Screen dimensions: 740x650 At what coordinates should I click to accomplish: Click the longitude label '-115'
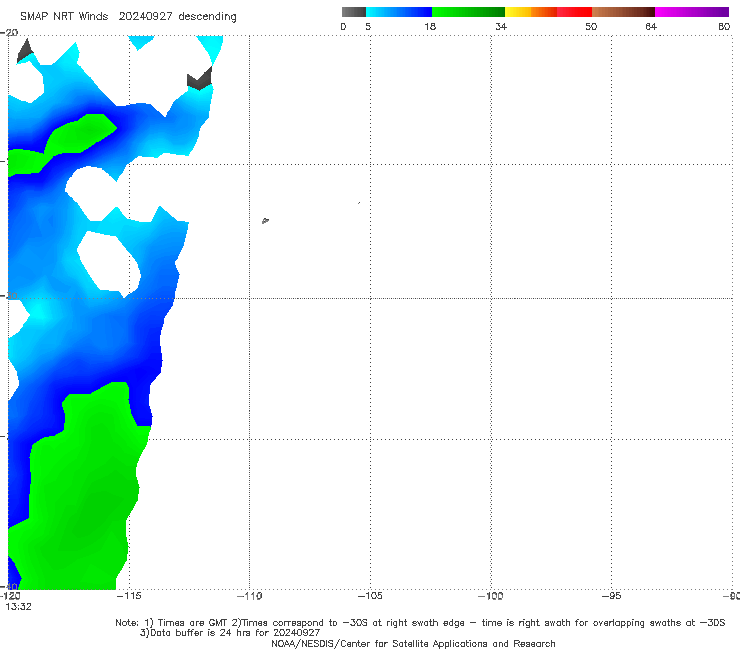(x=129, y=596)
